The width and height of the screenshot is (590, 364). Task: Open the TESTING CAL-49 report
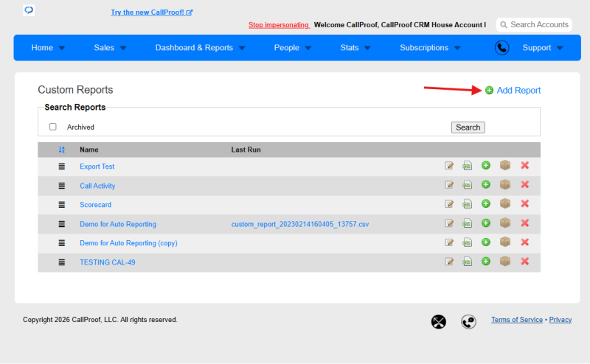pyautogui.click(x=108, y=262)
